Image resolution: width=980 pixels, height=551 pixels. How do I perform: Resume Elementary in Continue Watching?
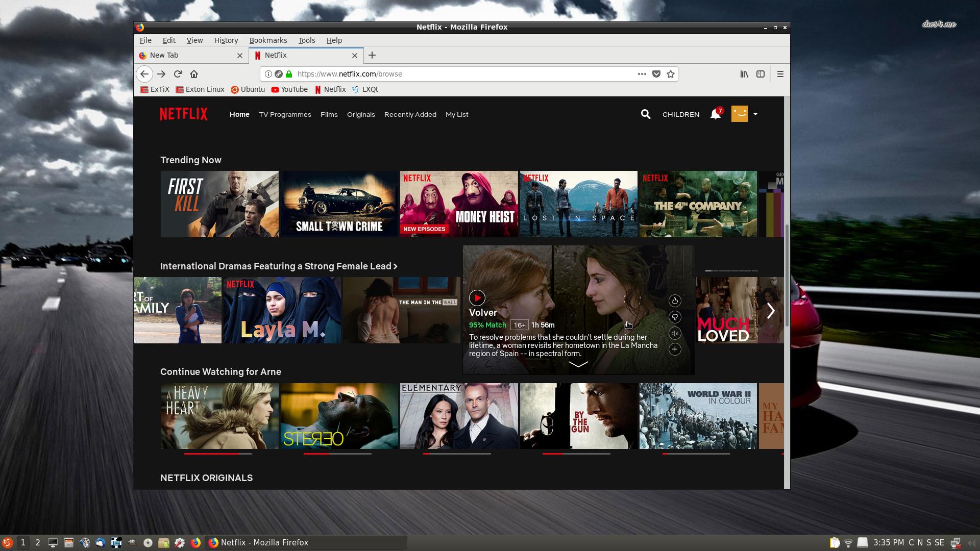(459, 416)
